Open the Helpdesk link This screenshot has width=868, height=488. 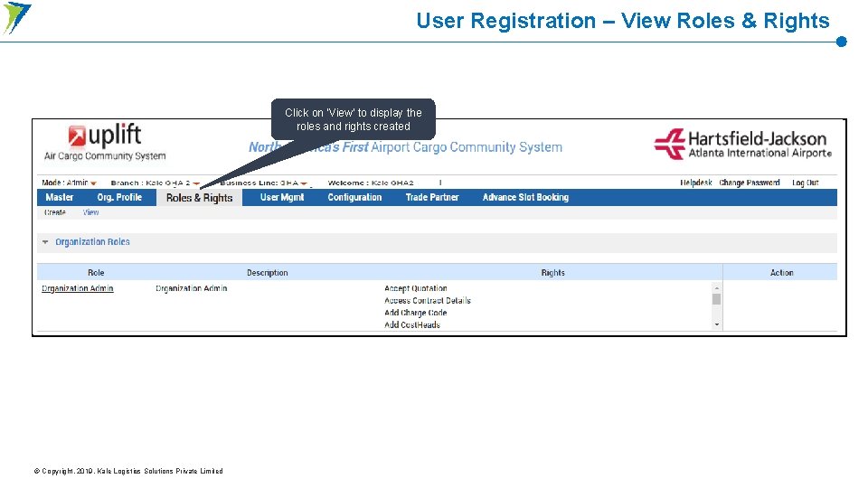pos(696,183)
